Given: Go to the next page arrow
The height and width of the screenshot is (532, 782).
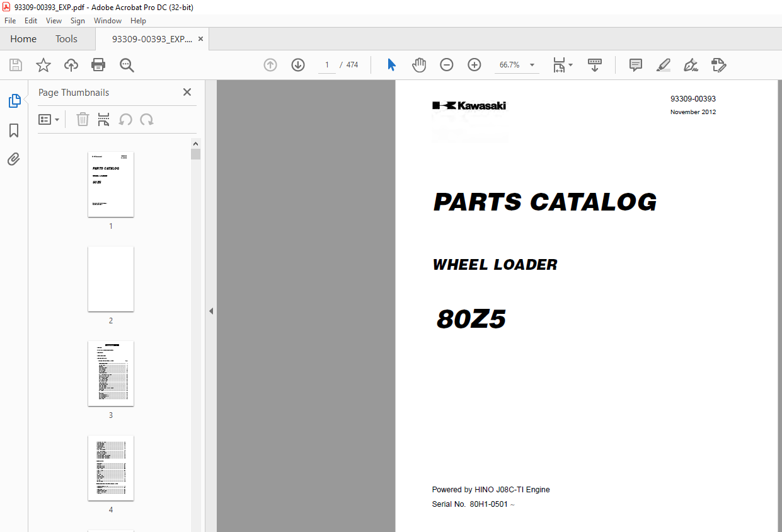Looking at the screenshot, I should [x=298, y=65].
